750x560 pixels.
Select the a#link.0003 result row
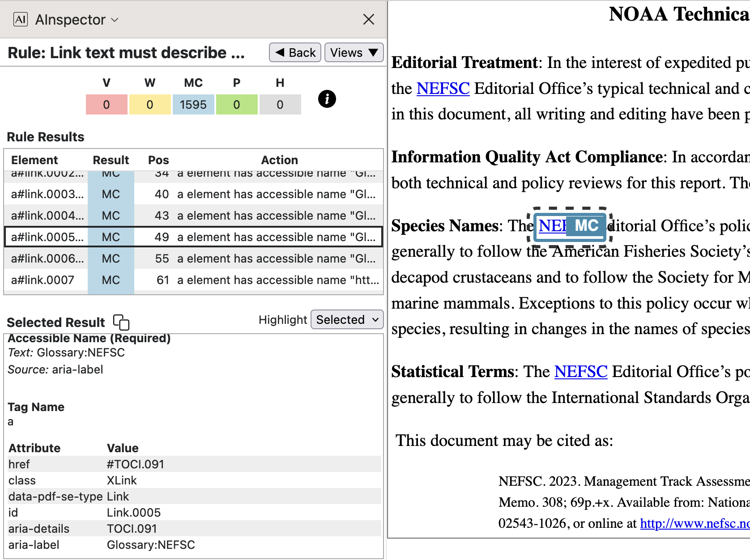pos(193,194)
